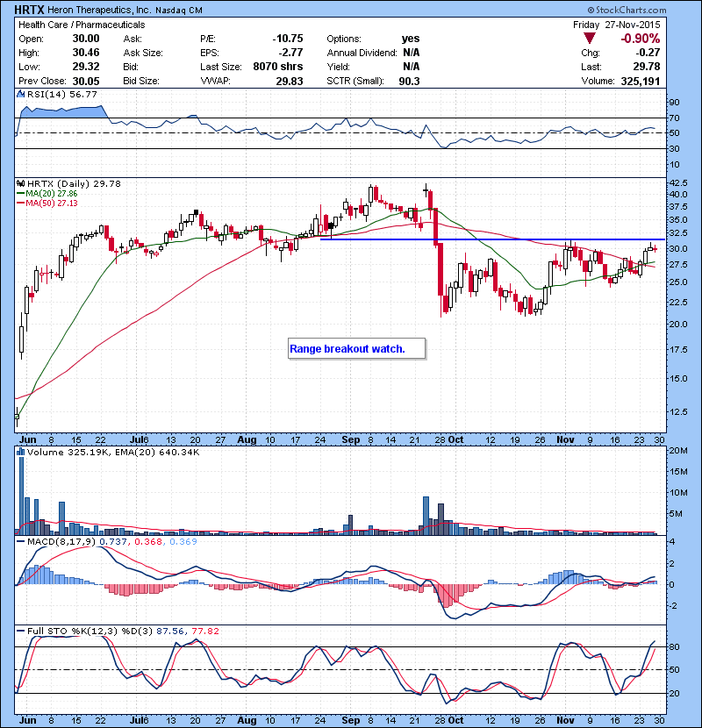Screen dimensions: 702x728
Task: Click the Annual Dividend label
Action: [x=362, y=53]
